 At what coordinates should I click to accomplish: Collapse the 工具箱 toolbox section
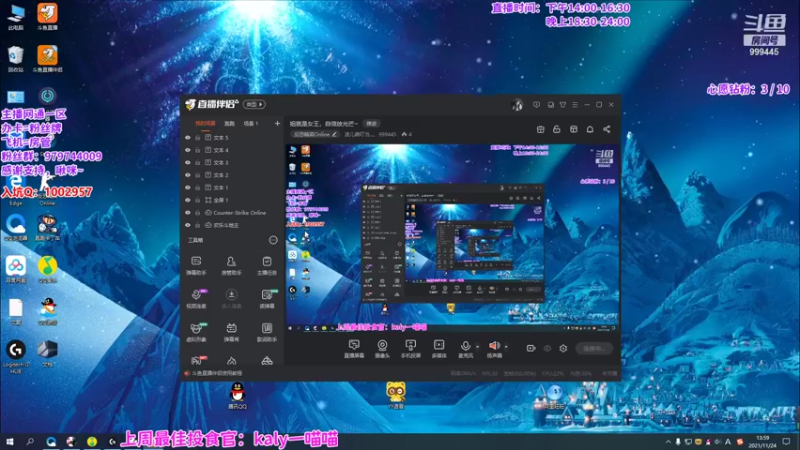click(273, 240)
